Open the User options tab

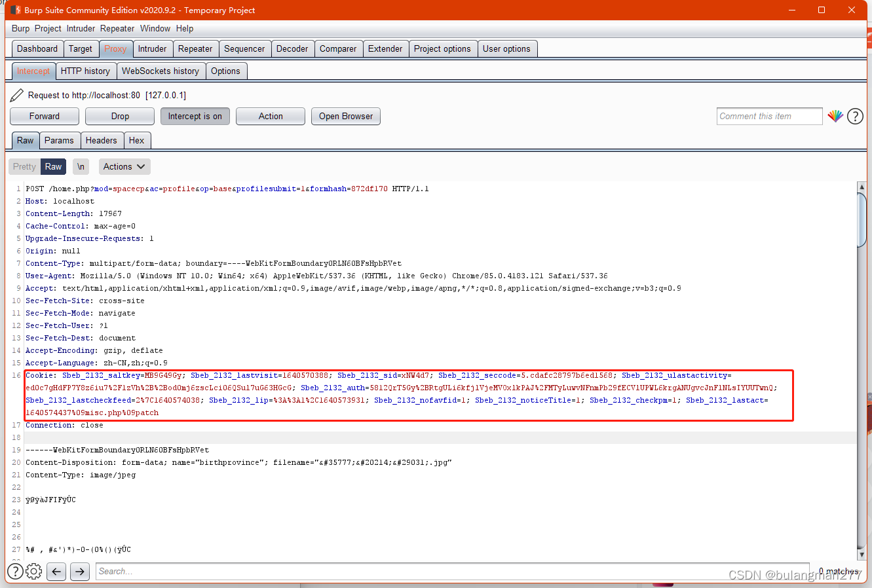(506, 48)
